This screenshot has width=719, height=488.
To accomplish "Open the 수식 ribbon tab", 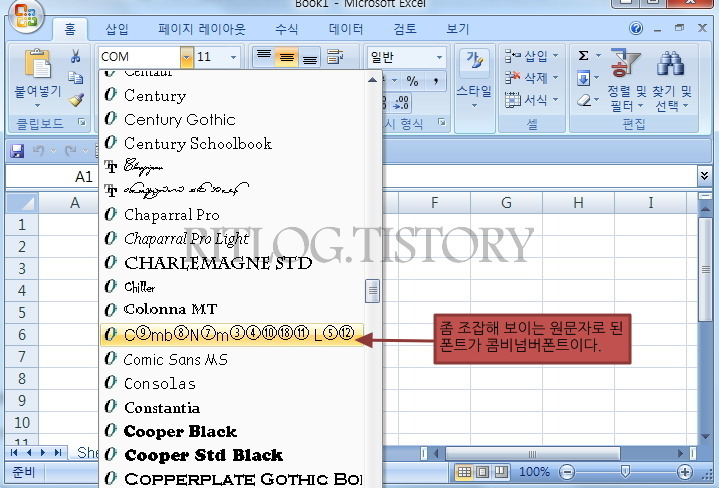I will pyautogui.click(x=287, y=29).
